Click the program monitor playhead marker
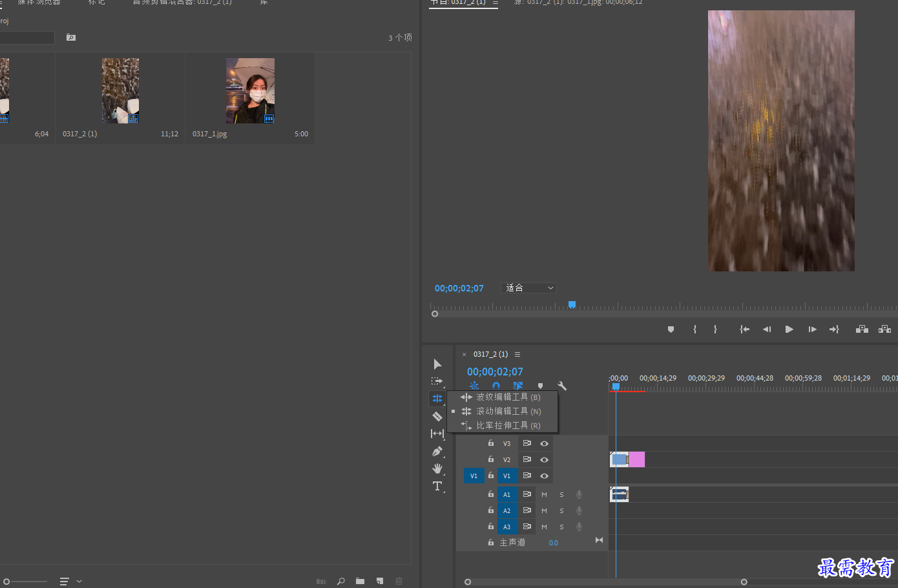This screenshot has height=588, width=898. click(572, 304)
